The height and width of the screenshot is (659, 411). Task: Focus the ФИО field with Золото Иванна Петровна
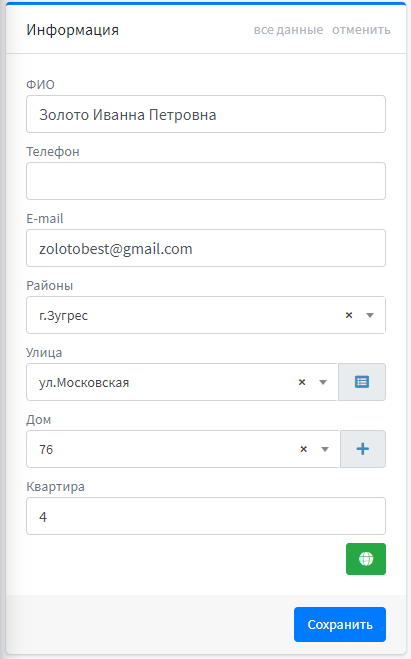tap(206, 114)
